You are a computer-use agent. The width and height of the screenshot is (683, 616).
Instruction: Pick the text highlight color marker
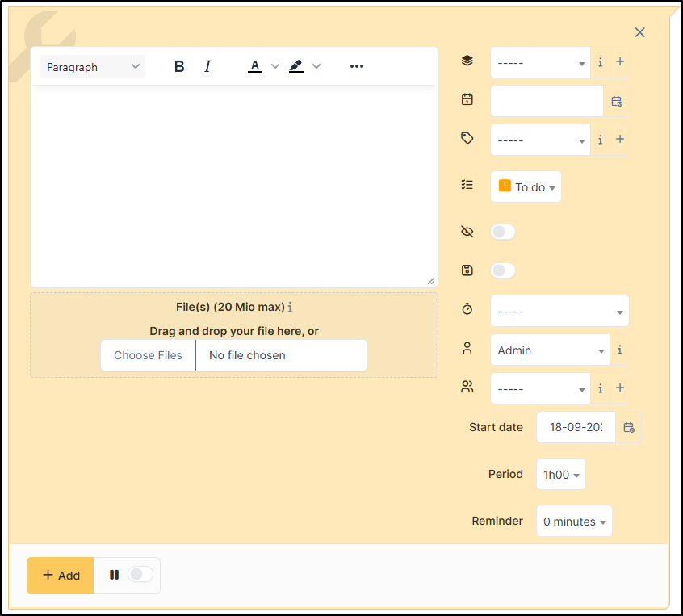click(296, 67)
